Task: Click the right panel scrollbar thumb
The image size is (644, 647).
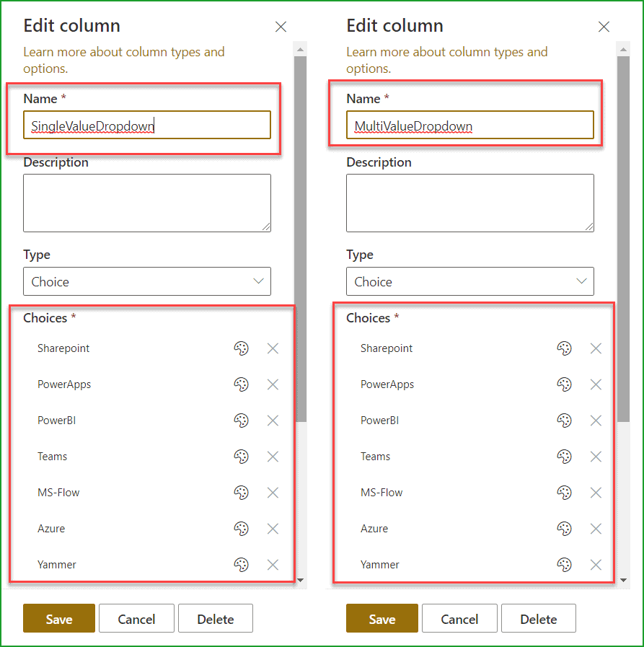Action: pyautogui.click(x=623, y=239)
